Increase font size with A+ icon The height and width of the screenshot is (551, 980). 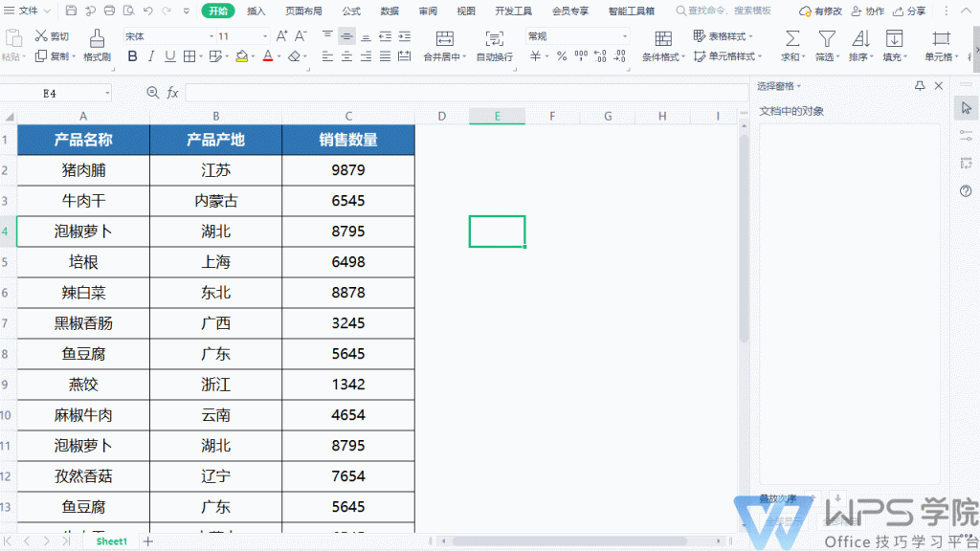(x=282, y=36)
